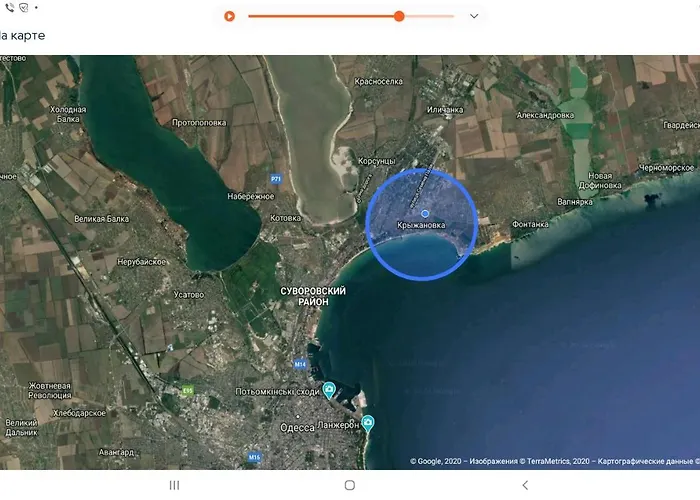Click the M15 highway badge
The image size is (700, 500).
[254, 458]
